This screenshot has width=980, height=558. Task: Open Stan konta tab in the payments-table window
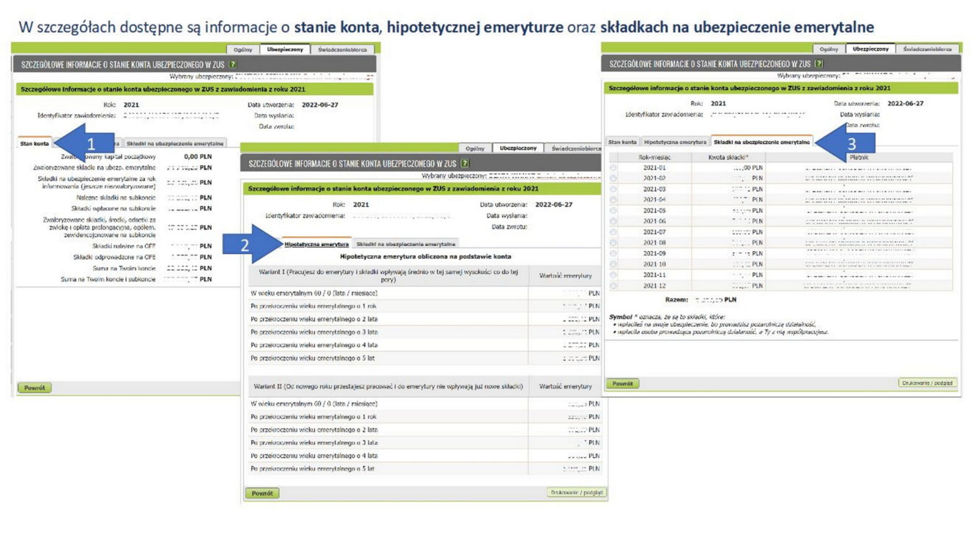click(622, 142)
